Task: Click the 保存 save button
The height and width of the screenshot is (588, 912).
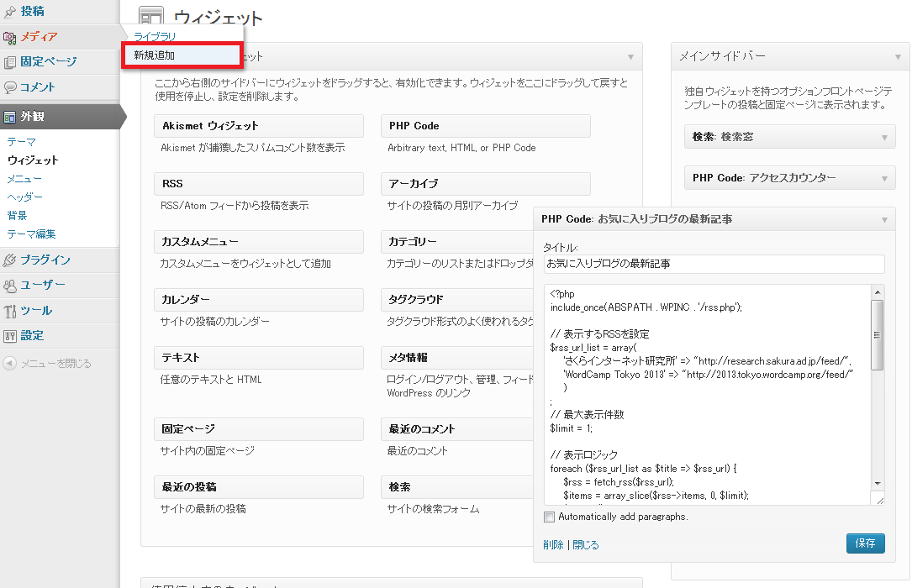Action: tap(865, 543)
